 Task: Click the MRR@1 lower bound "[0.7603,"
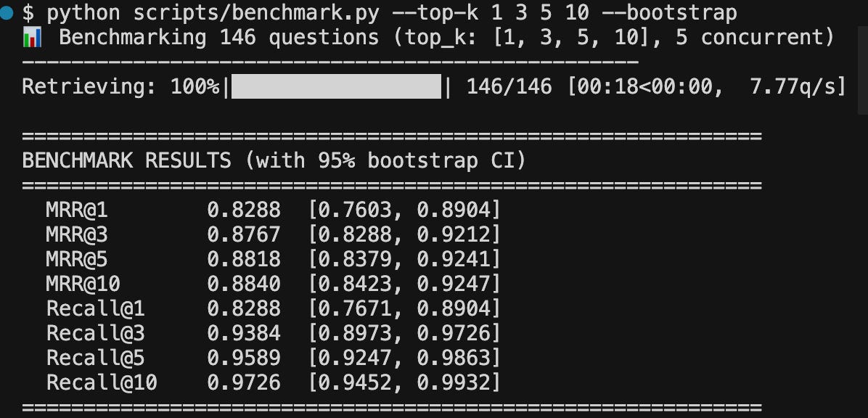(356, 210)
